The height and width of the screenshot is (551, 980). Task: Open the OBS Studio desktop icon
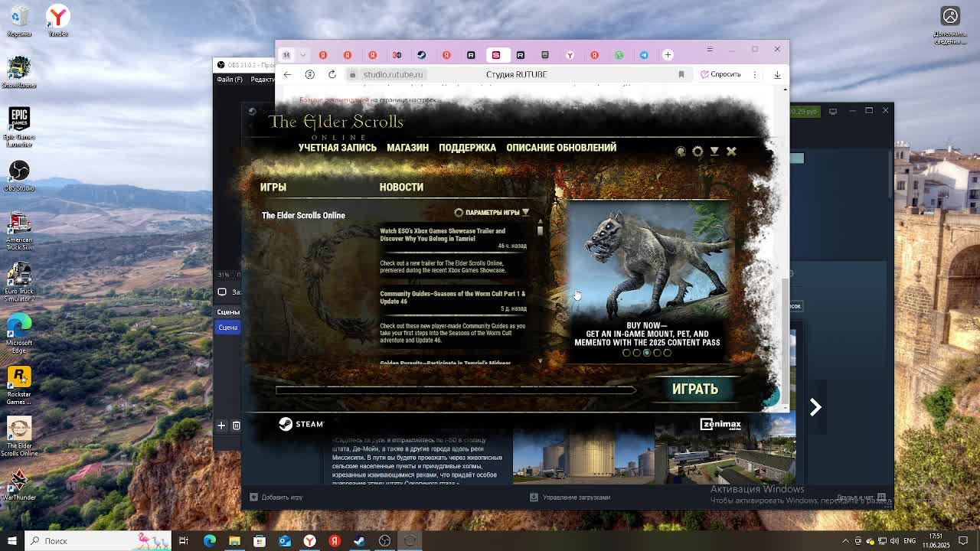click(x=19, y=176)
